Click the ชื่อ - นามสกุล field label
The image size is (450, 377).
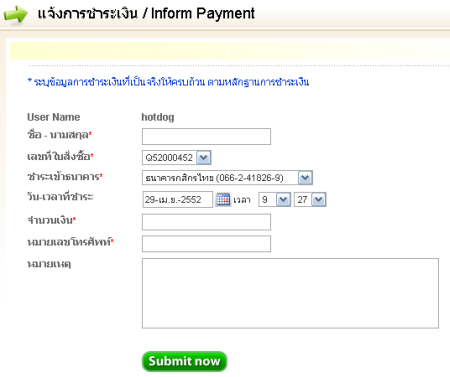coord(60,135)
